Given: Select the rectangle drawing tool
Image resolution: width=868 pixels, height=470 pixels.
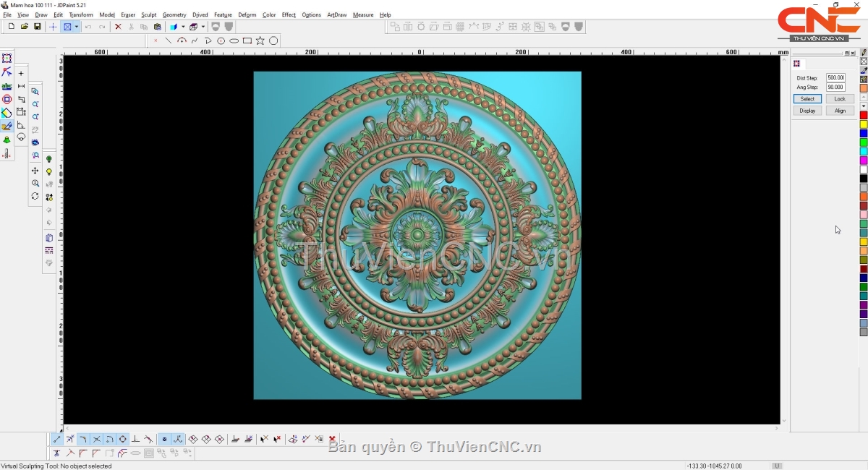Looking at the screenshot, I should 247,41.
